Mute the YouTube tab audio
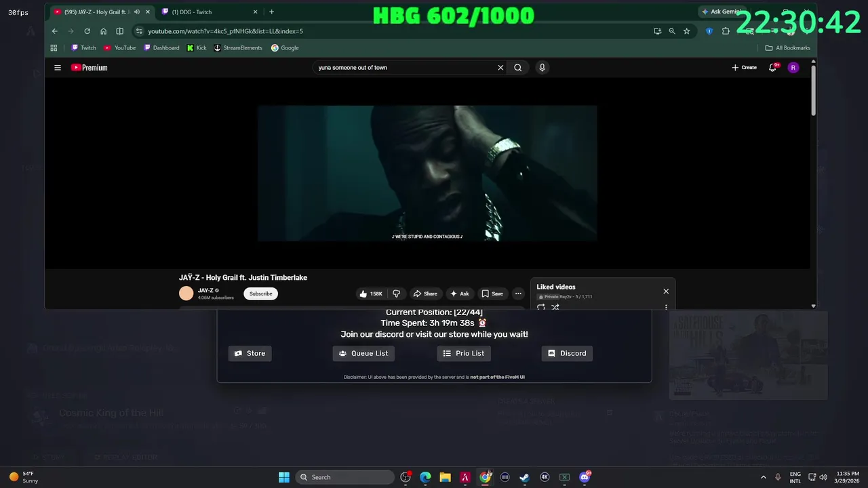The width and height of the screenshot is (868, 488). pyautogui.click(x=137, y=12)
